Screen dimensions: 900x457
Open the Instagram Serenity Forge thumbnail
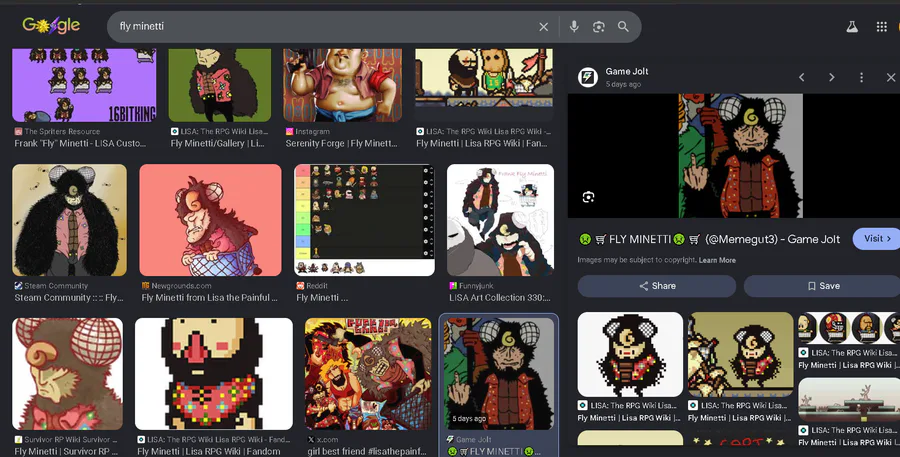click(343, 86)
